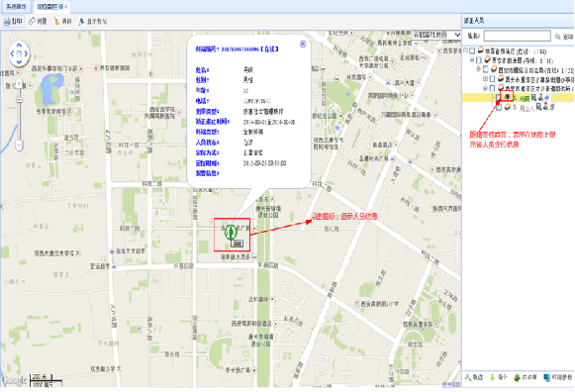Viewport: 575px width, 392px height.
Task: Click the green person marker on the map
Action: 231,232
